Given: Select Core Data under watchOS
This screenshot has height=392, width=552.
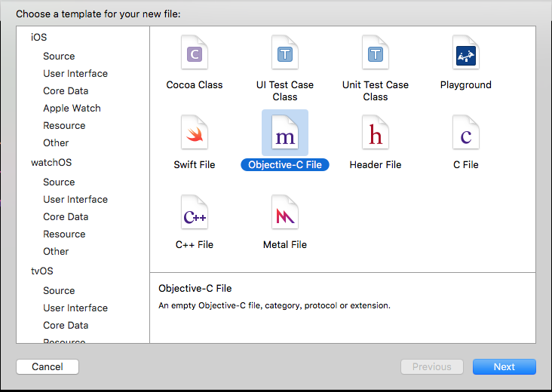Looking at the screenshot, I should (66, 217).
